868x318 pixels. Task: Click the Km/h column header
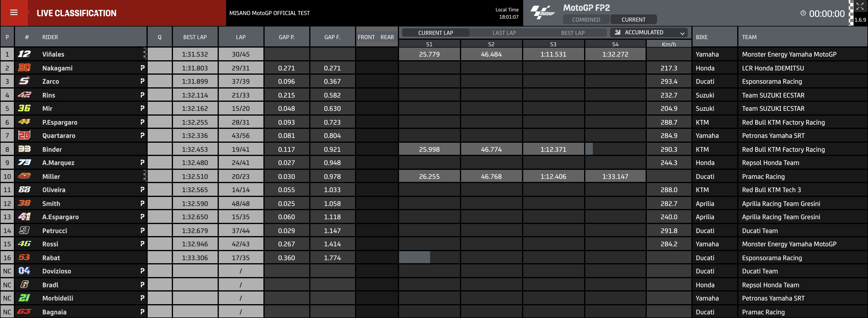coord(669,44)
